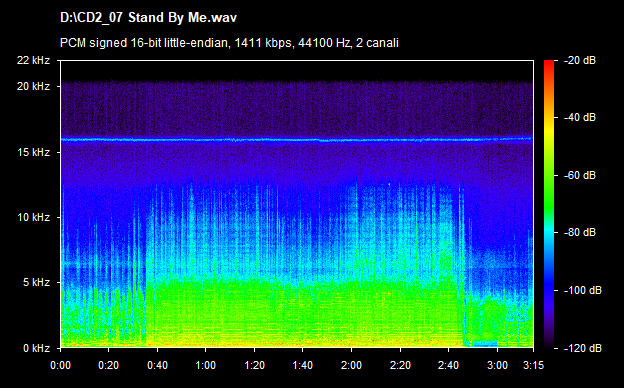This screenshot has height=388, width=624.
Task: Click the -60 dB scale label
Action: (x=580, y=175)
